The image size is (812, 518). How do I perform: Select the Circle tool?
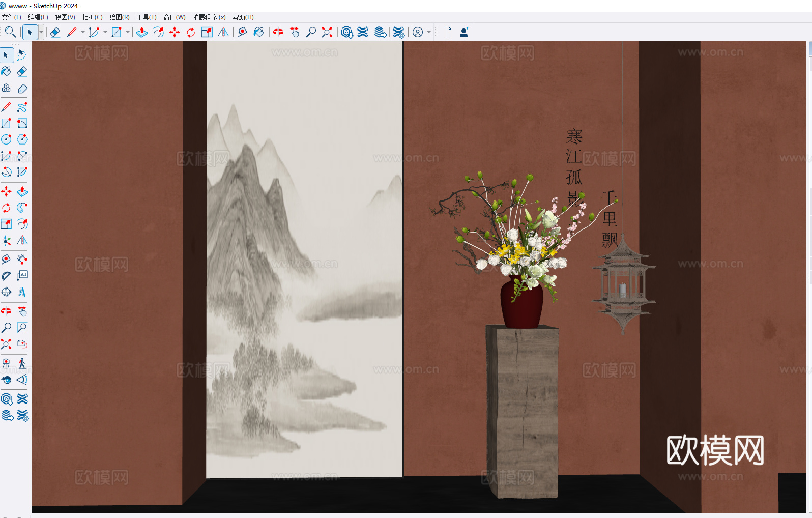6,139
